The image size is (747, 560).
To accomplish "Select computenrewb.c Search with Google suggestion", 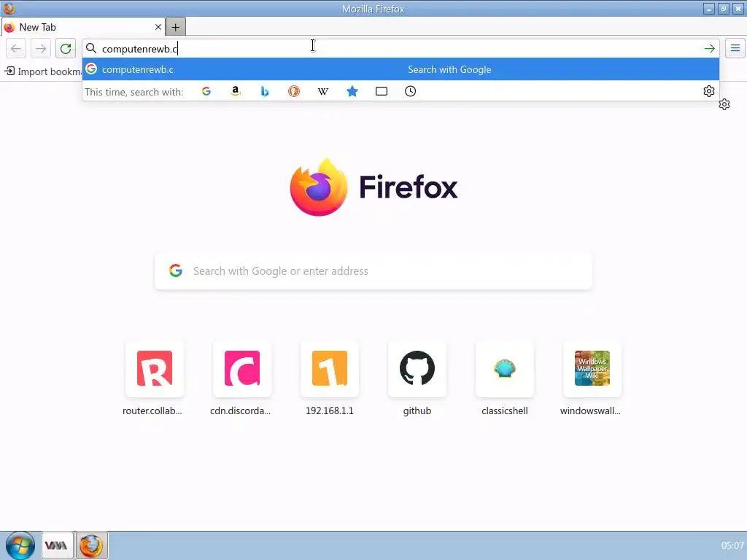I will 400,69.
